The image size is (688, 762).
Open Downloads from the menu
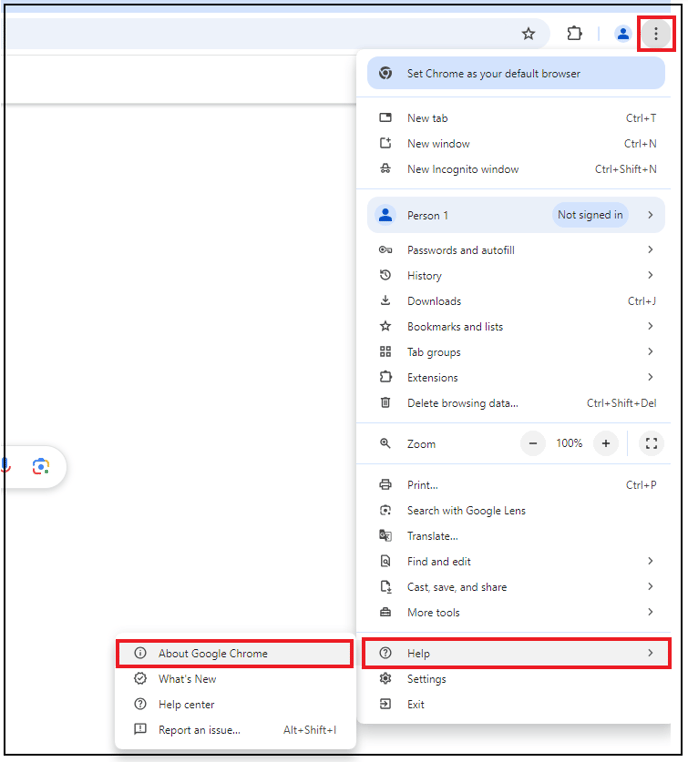[x=516, y=301]
